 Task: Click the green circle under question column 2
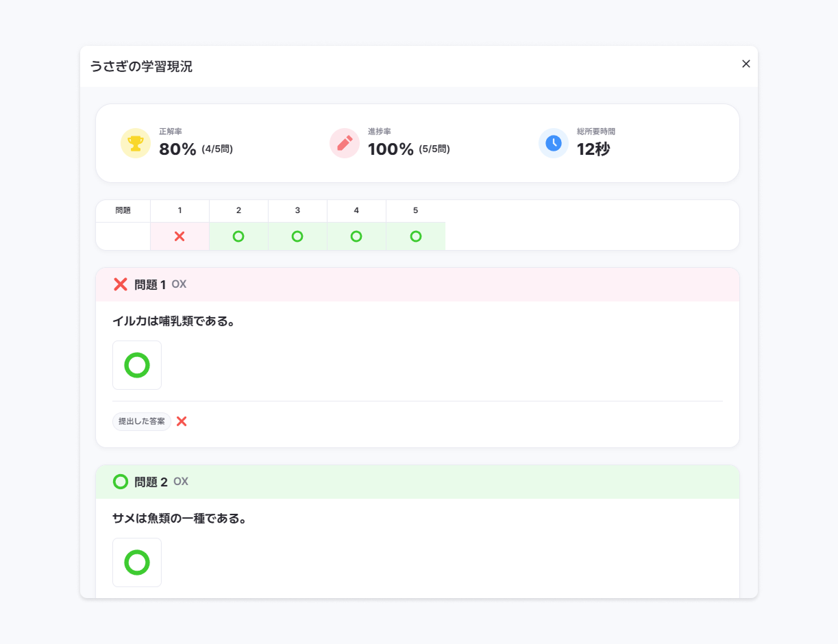(238, 236)
